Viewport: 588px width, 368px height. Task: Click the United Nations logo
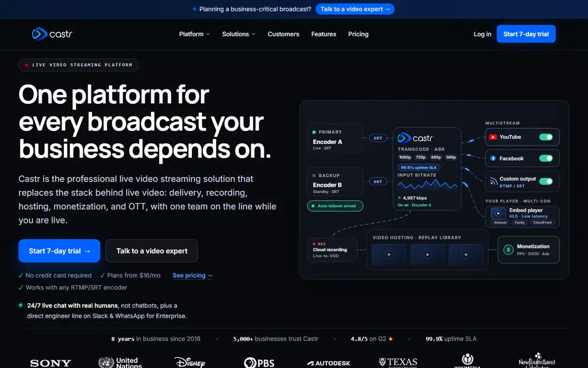tap(120, 362)
